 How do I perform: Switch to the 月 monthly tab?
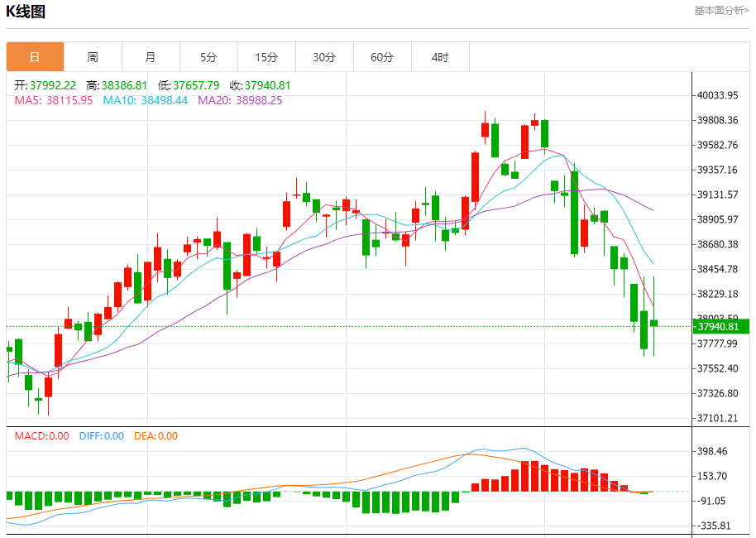tap(151, 57)
